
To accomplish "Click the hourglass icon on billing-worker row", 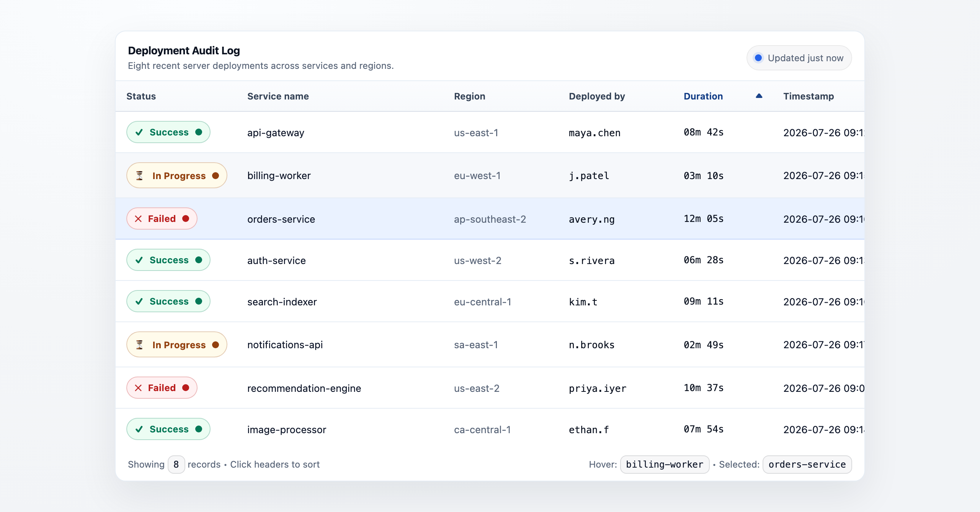I will click(140, 176).
